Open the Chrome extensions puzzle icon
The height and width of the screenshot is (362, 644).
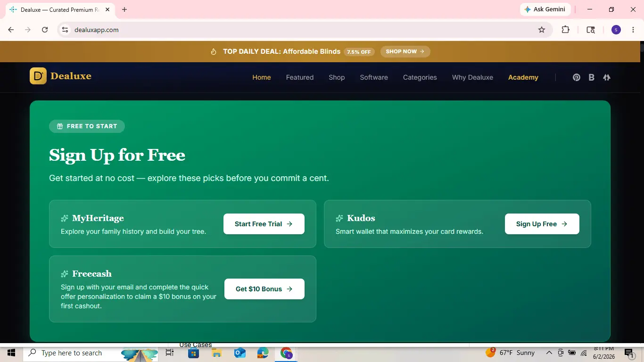pyautogui.click(x=565, y=30)
